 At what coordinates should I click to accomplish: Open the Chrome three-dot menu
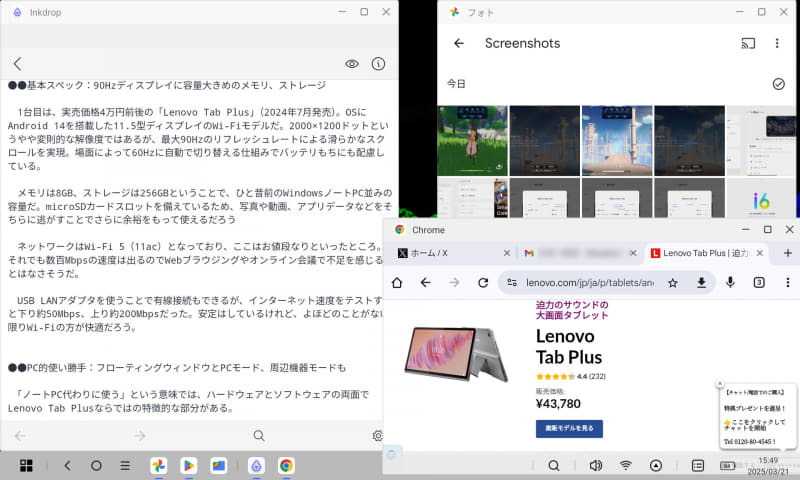point(788,283)
